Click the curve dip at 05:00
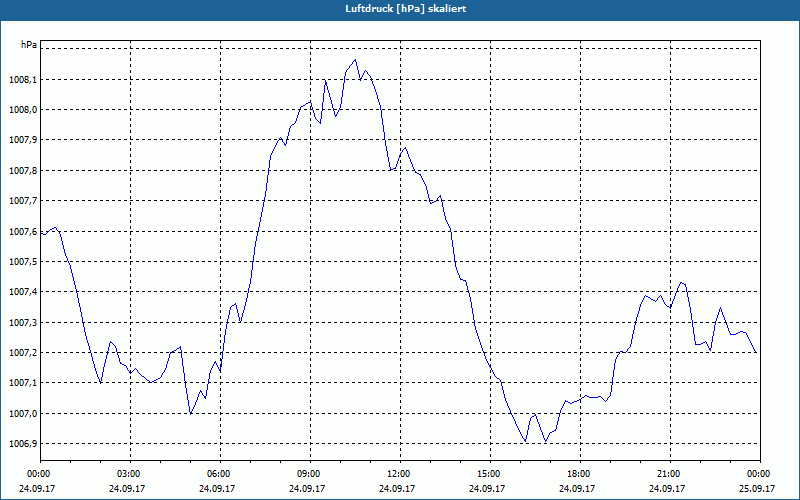 pos(190,414)
